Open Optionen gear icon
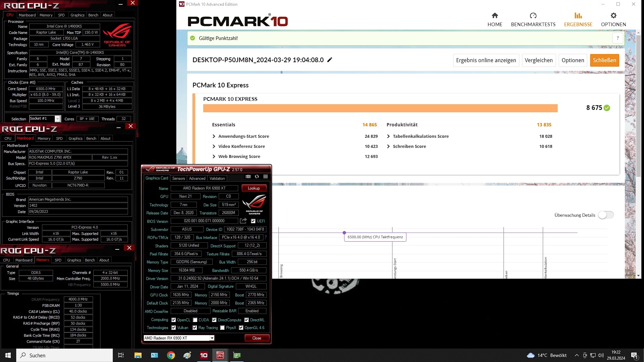Viewport: 644px width, 362px height. tap(613, 15)
